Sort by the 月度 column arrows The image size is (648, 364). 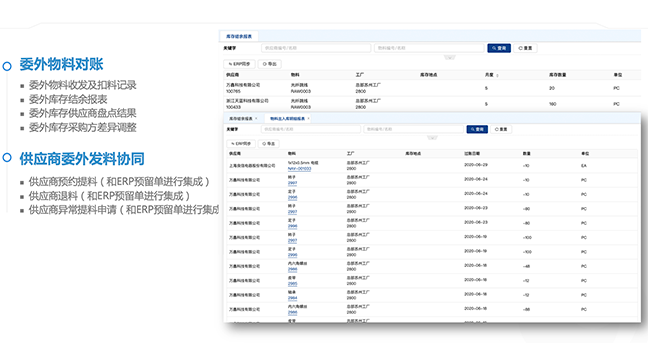point(497,75)
